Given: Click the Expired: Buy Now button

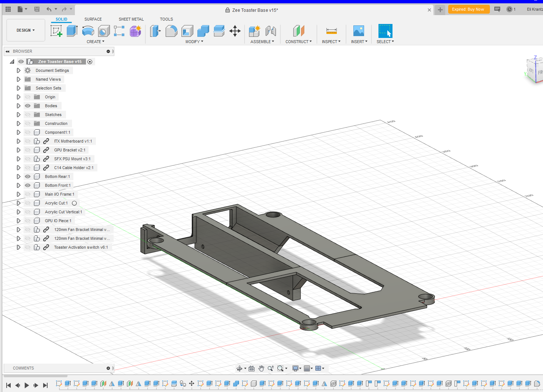Looking at the screenshot, I should point(468,10).
